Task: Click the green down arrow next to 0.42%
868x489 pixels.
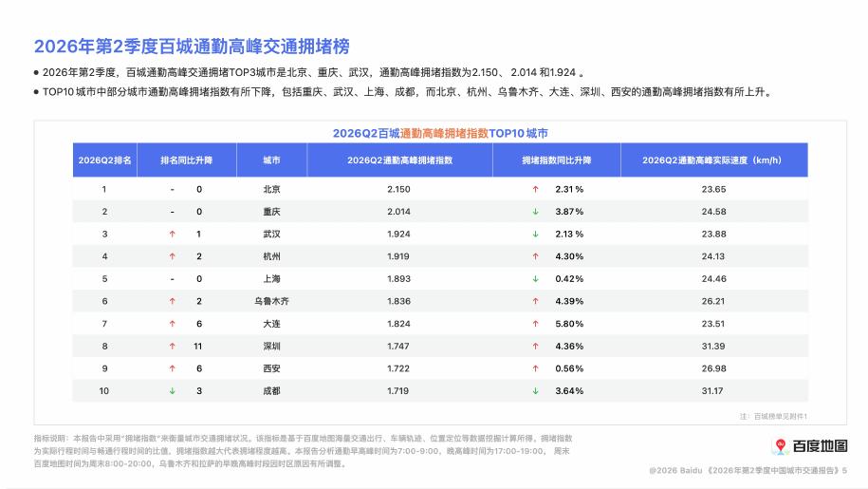Action: pyautogui.click(x=535, y=279)
